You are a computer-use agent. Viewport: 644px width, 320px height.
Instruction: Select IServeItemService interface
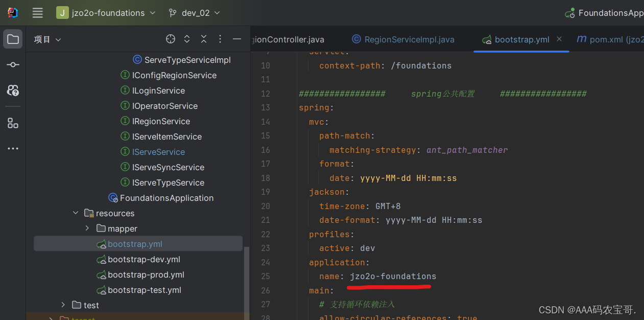pyautogui.click(x=167, y=136)
